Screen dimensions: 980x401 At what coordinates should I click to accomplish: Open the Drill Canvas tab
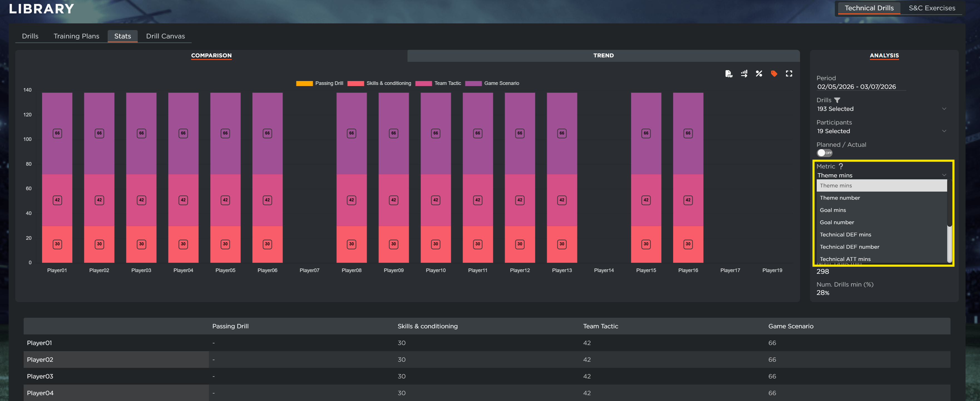pyautogui.click(x=165, y=36)
